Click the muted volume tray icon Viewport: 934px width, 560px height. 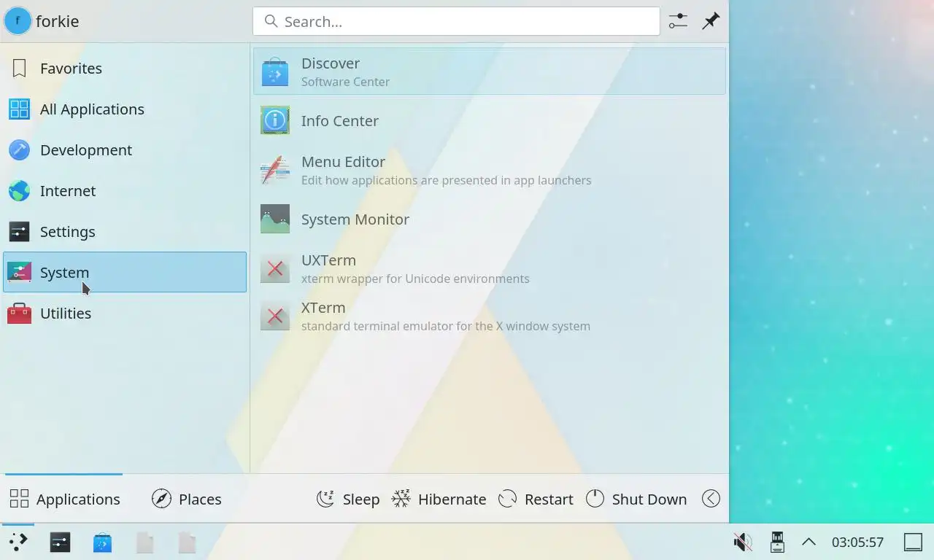tap(743, 542)
